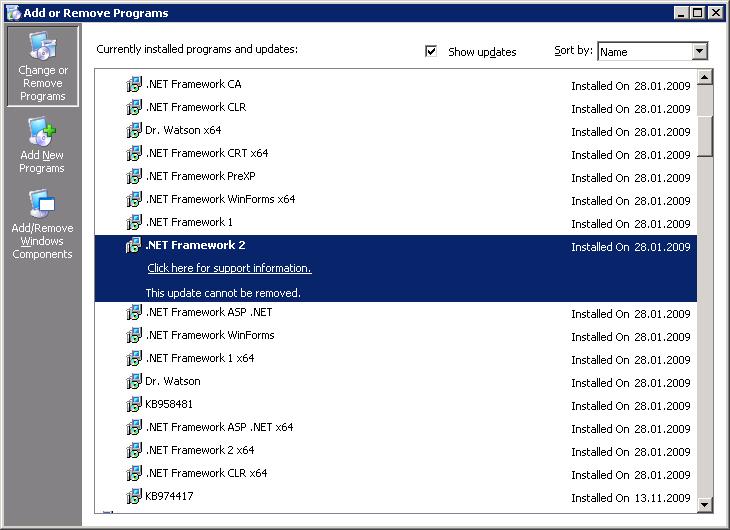This screenshot has height=530, width=730.
Task: Click the icon beside .NET Framework CLR x64
Action: pos(134,473)
